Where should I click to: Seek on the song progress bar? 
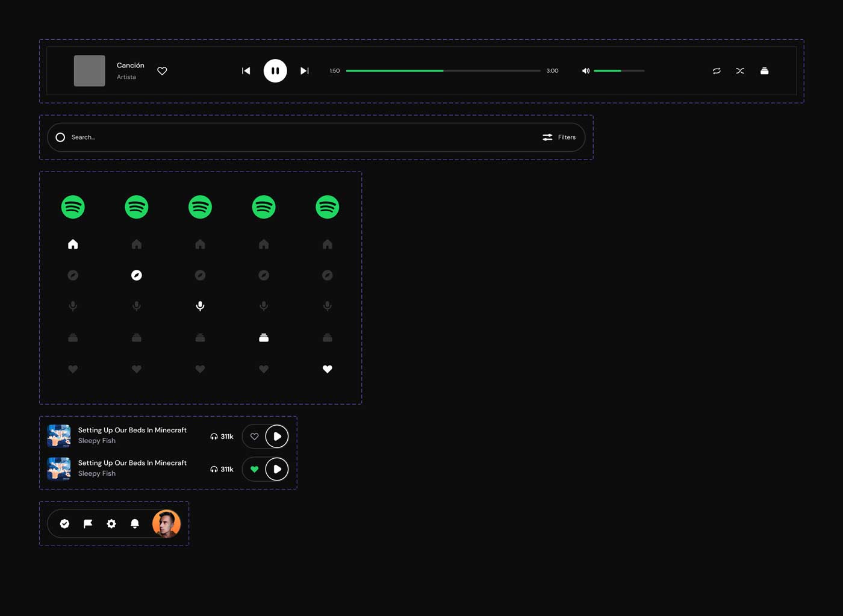[443, 71]
